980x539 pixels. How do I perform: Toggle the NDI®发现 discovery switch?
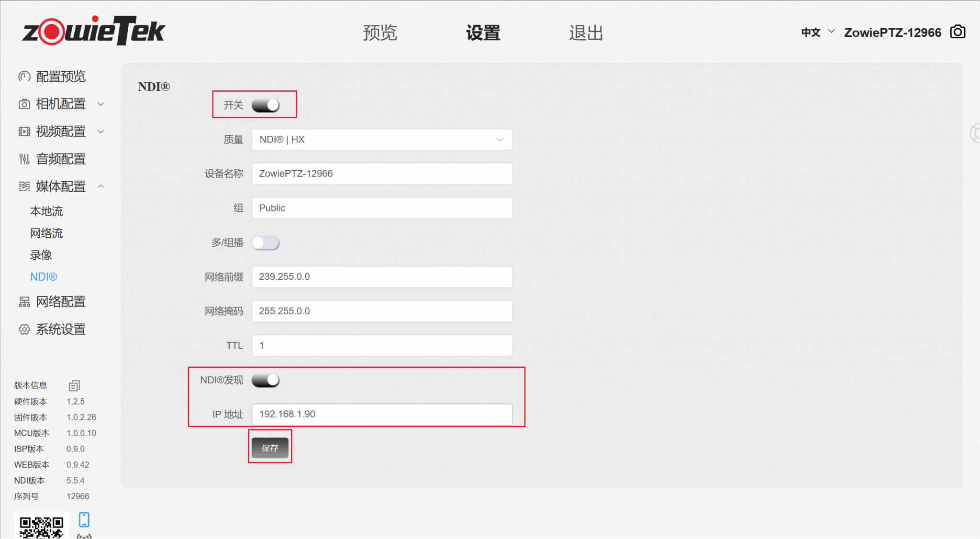266,380
